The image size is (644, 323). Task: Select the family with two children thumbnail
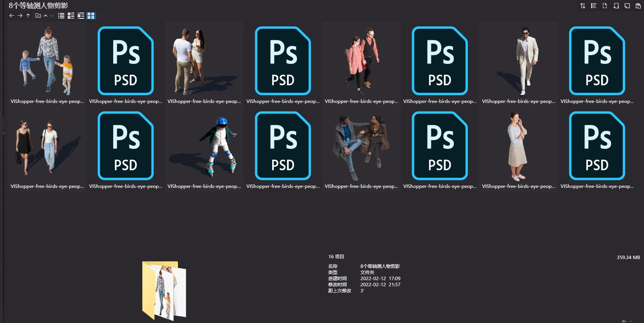pos(47,61)
